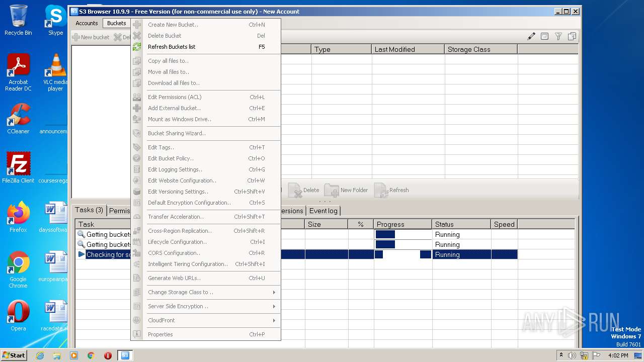
Task: Click the copy windows icon at toolbar right
Action: 572,36
